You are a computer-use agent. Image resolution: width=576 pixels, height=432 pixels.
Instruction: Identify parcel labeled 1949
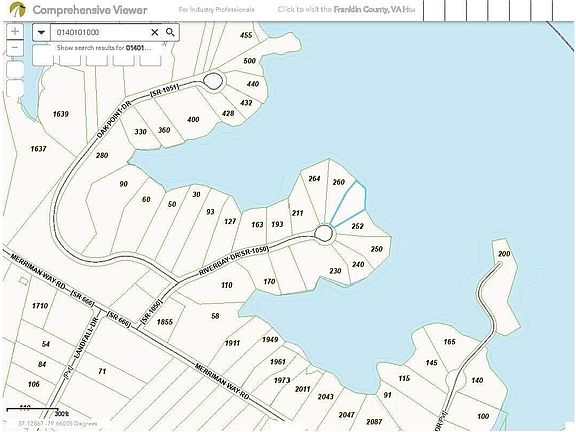(x=270, y=339)
